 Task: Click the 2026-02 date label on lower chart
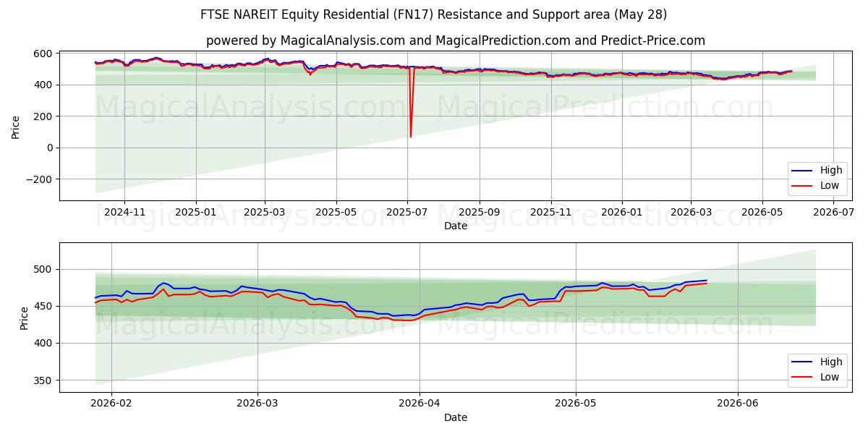click(111, 404)
